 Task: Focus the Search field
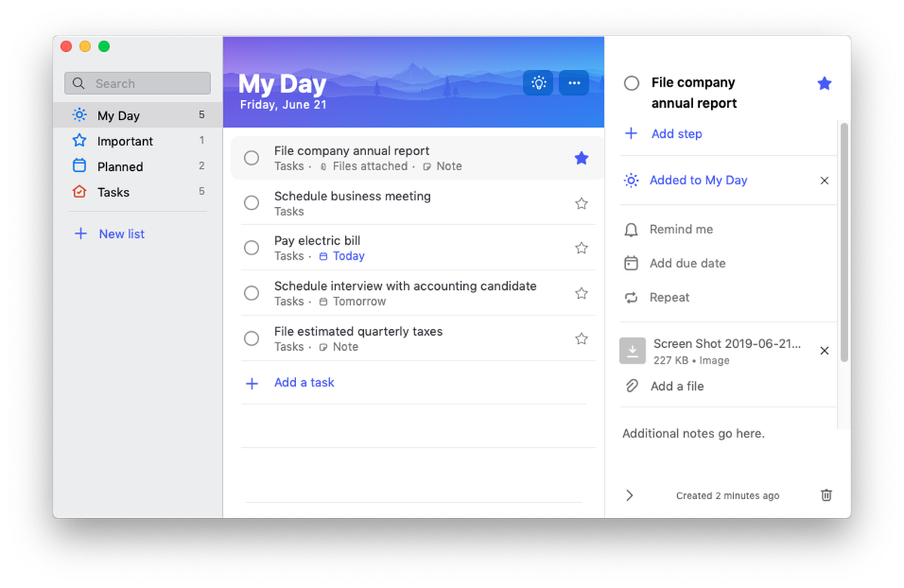(138, 84)
